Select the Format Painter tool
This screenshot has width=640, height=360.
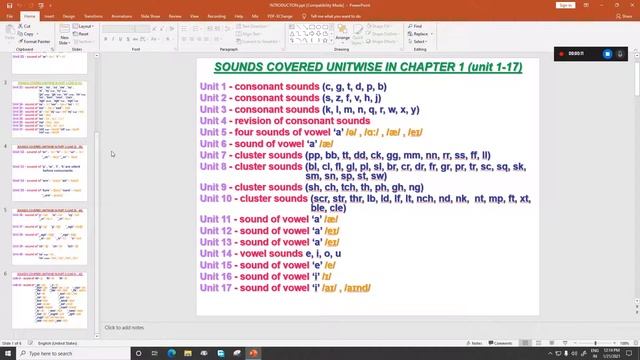coord(34,42)
